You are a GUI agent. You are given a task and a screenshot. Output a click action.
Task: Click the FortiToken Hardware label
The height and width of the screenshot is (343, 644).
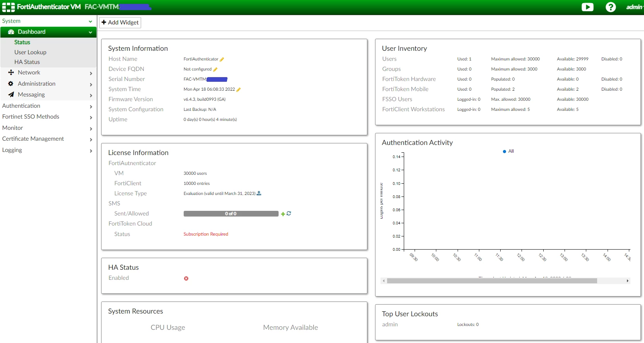(409, 79)
